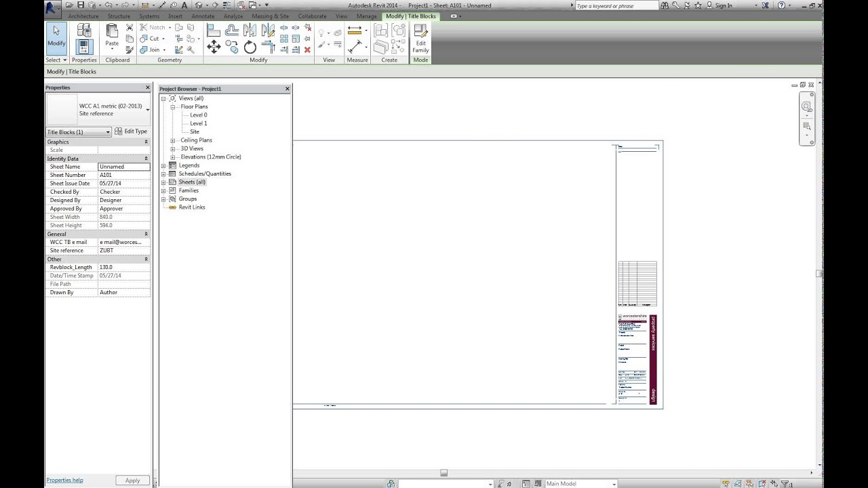Click the 2D navigation wheel icon
This screenshot has height=488, width=868.
point(806,106)
